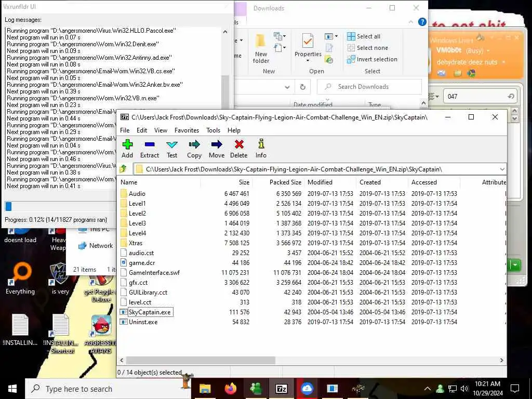Image resolution: width=532 pixels, height=399 pixels.
Task: Click the 7-Zip horizontal scrollbar thumb
Action: coord(201,360)
